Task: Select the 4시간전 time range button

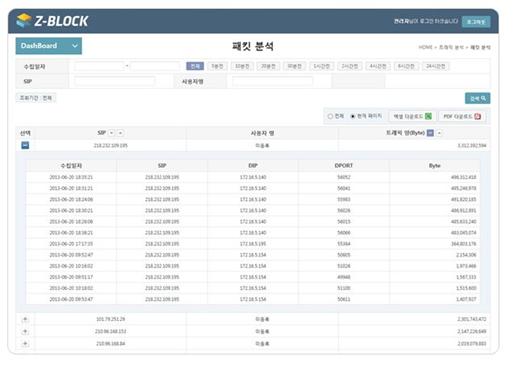Action: [x=378, y=66]
